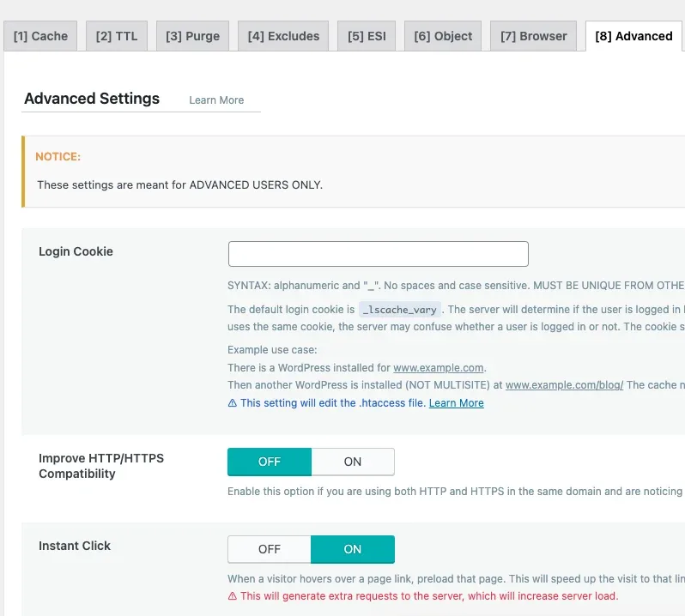Click the Login Cookie label

pyautogui.click(x=76, y=251)
